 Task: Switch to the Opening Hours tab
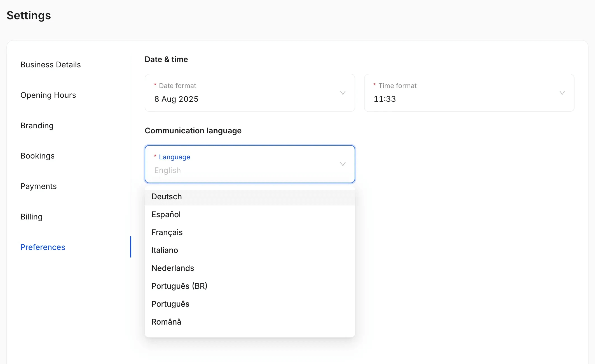[48, 95]
